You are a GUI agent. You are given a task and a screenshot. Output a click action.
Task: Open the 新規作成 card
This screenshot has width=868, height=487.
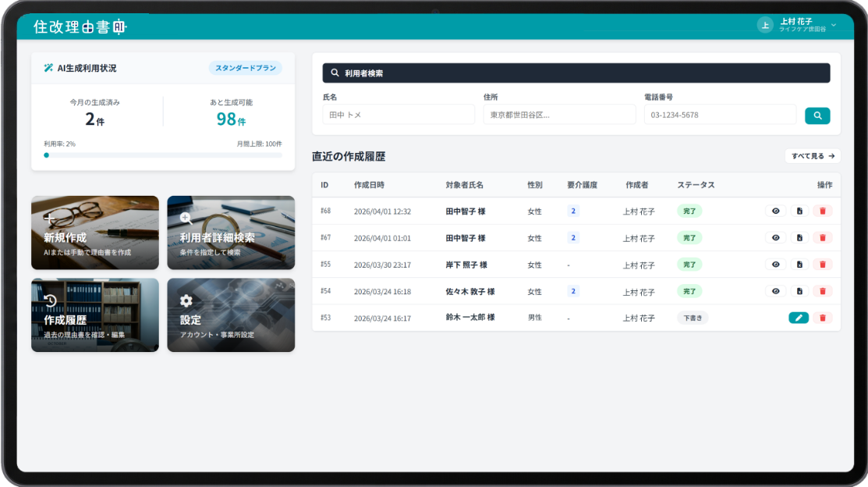point(95,233)
